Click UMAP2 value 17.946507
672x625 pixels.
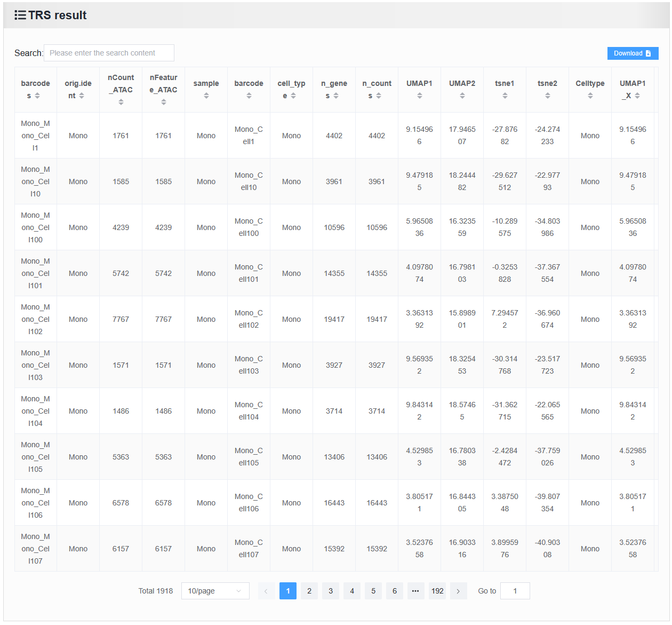[x=462, y=136]
